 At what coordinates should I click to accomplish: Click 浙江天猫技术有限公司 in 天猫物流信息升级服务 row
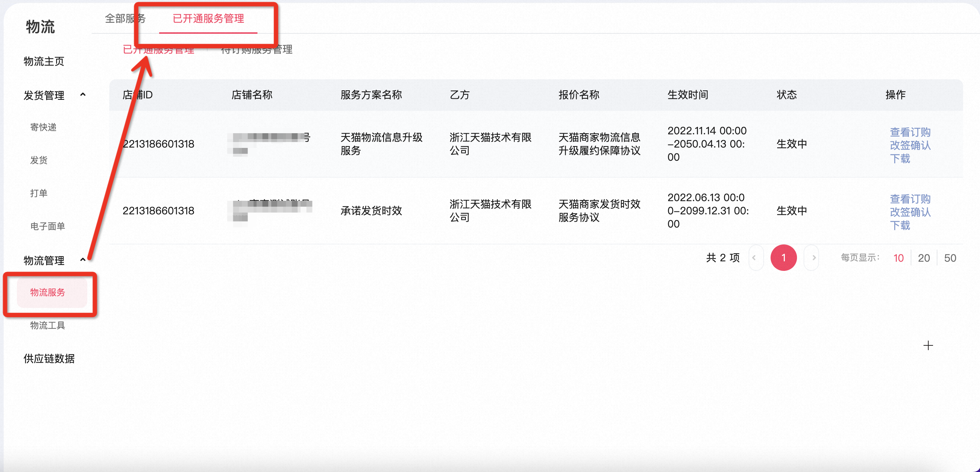(490, 144)
